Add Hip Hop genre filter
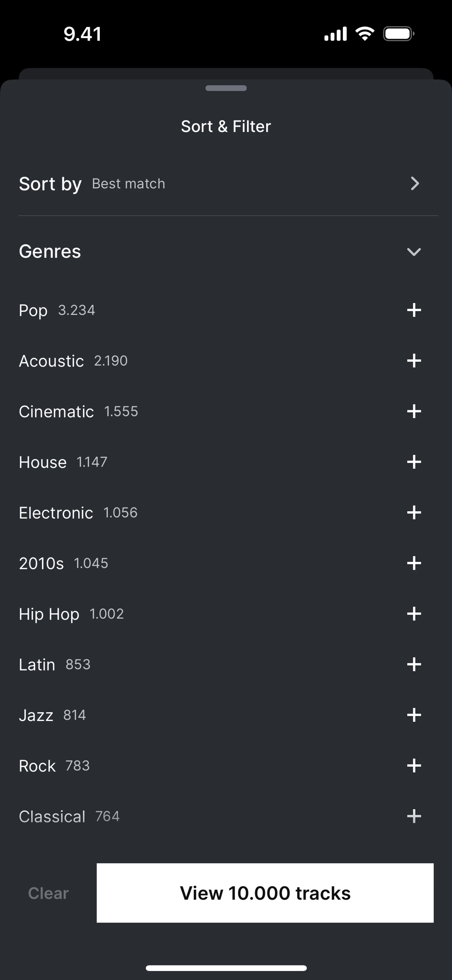Viewport: 452px width, 980px height. tap(414, 614)
